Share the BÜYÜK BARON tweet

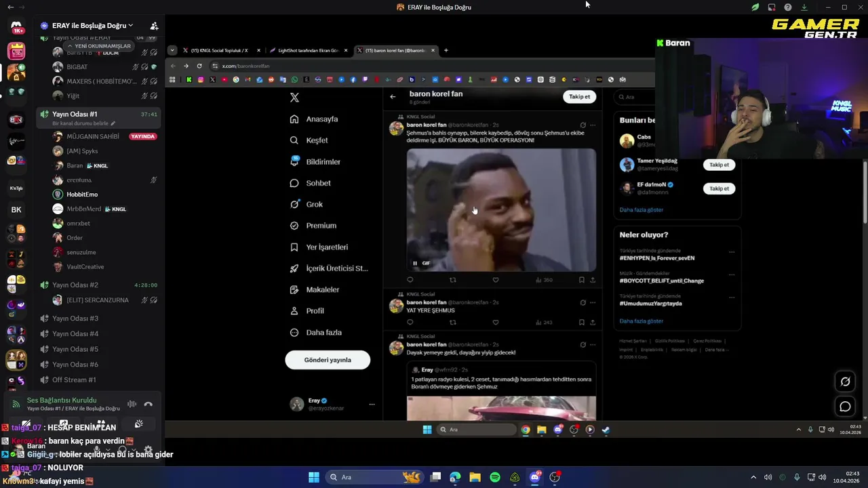point(593,280)
